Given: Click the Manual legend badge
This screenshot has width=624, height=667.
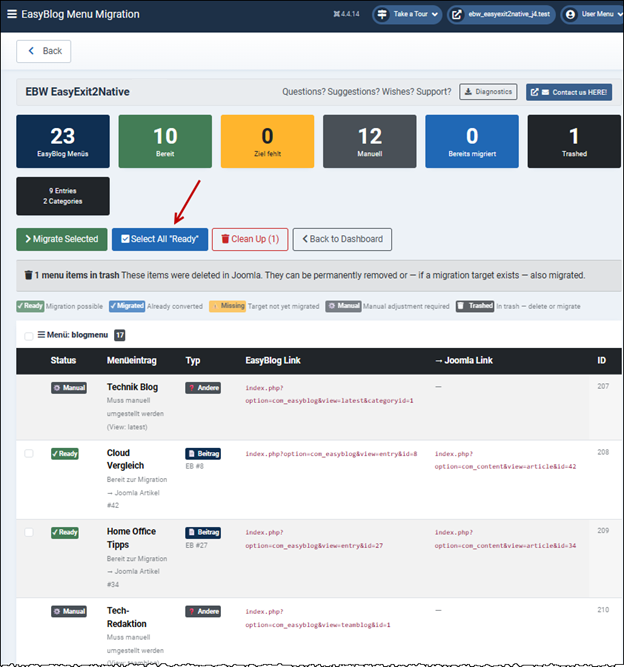Looking at the screenshot, I should [344, 306].
